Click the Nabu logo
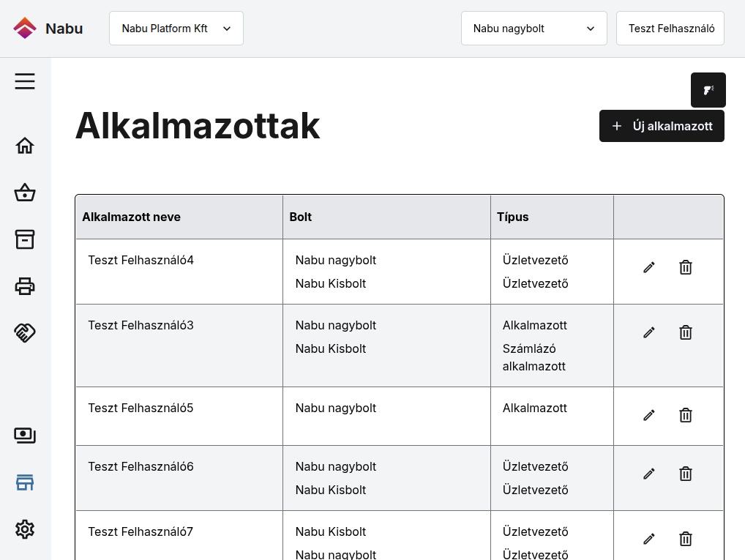 (48, 29)
